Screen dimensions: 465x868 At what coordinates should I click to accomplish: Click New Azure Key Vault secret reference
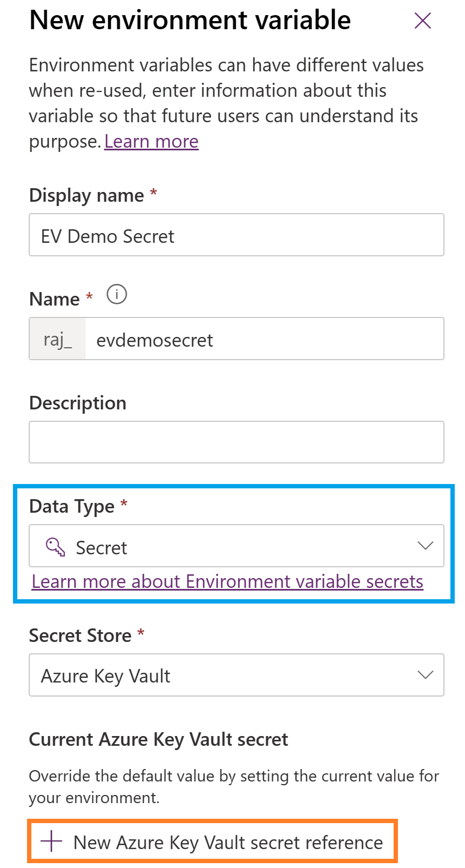pos(228,842)
